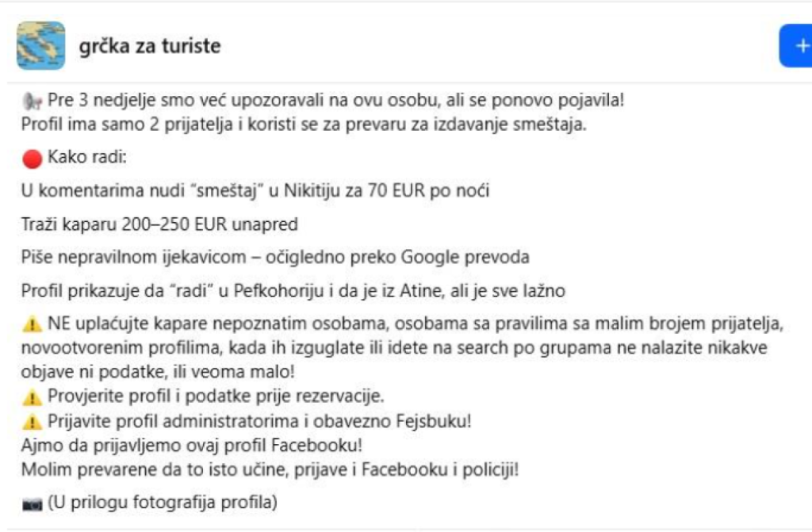The image size is (812, 532).
Task: Click the grčka za turiste group avatar
Action: pyautogui.click(x=40, y=46)
